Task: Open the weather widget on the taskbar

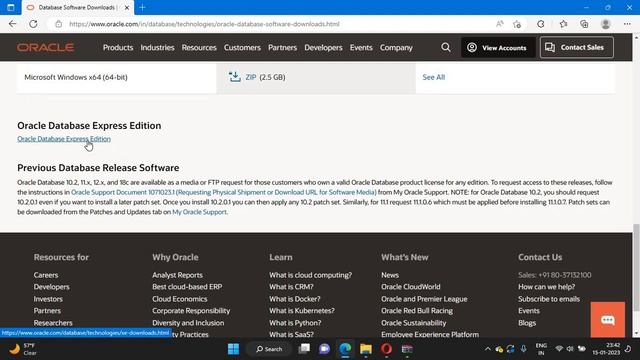Action: [x=23, y=349]
